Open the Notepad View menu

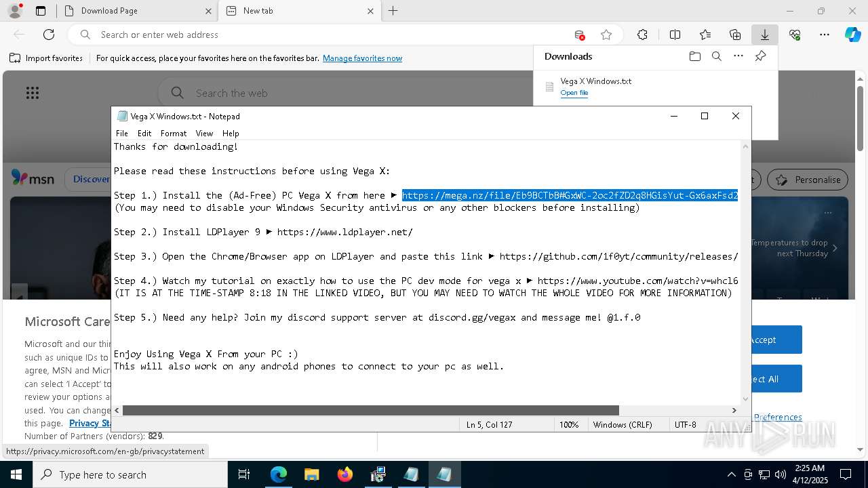(x=204, y=134)
